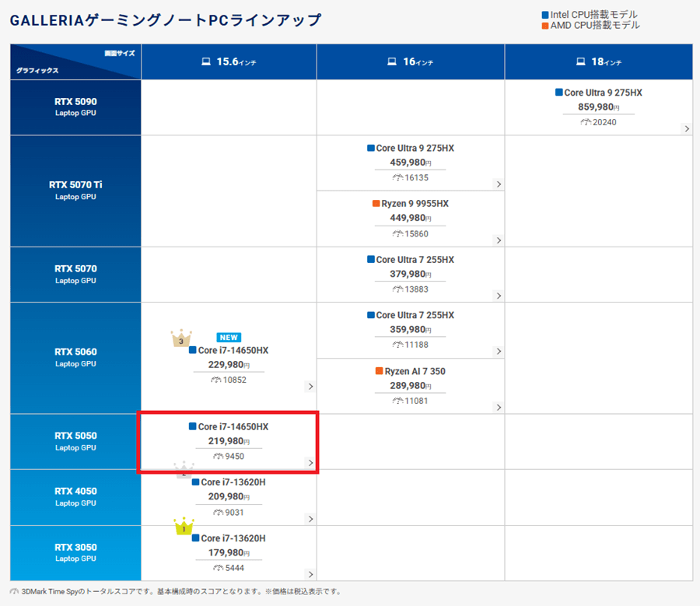Click the laptop icon beside 18インチ
Screen dimensions: 700x606
(580, 61)
